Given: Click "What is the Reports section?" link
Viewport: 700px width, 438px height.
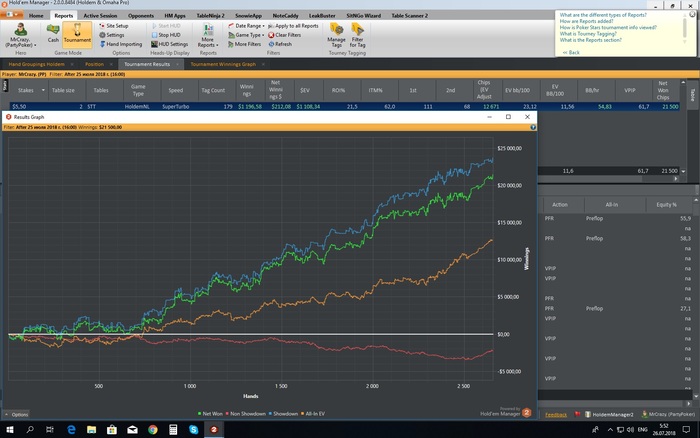Looking at the screenshot, I should click(x=591, y=40).
